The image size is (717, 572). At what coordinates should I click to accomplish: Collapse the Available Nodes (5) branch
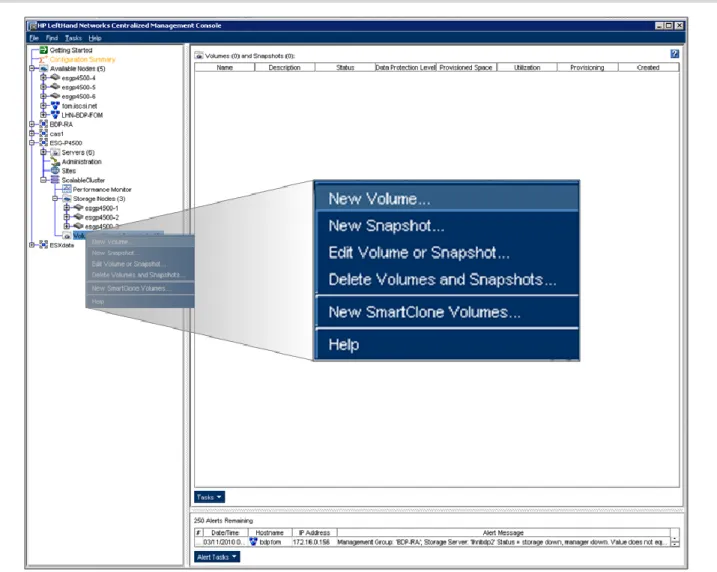pos(32,69)
